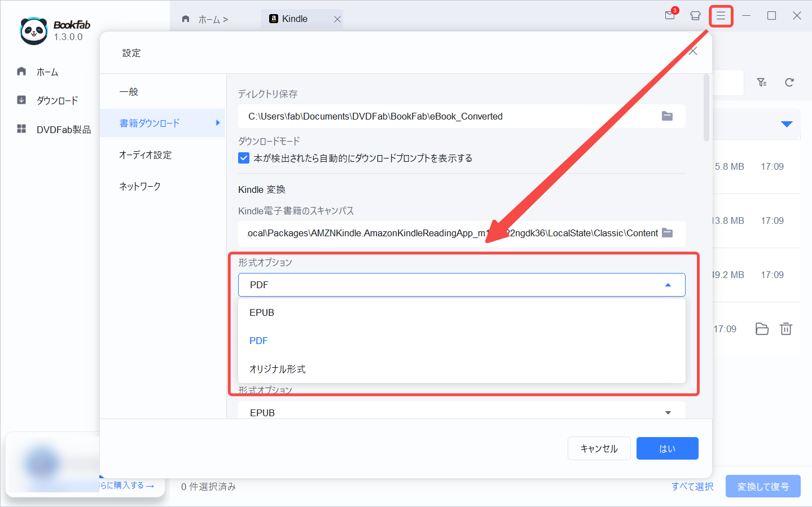This screenshot has height=507, width=812.
Task: Open the hamburger main menu icon
Action: [x=721, y=16]
